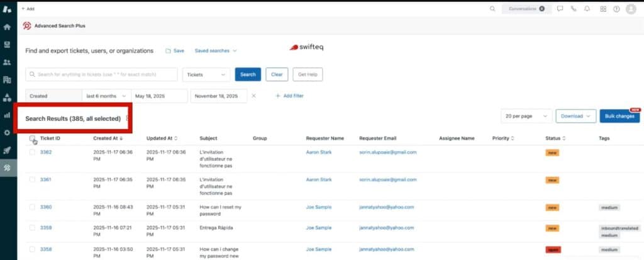
Task: Open the phone icon in the top bar
Action: [x=574, y=9]
